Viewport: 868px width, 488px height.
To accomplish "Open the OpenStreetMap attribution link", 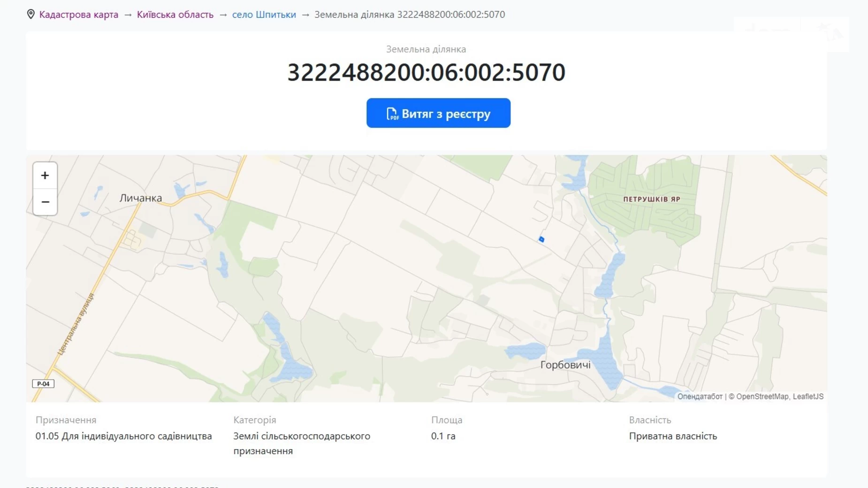I will click(762, 396).
